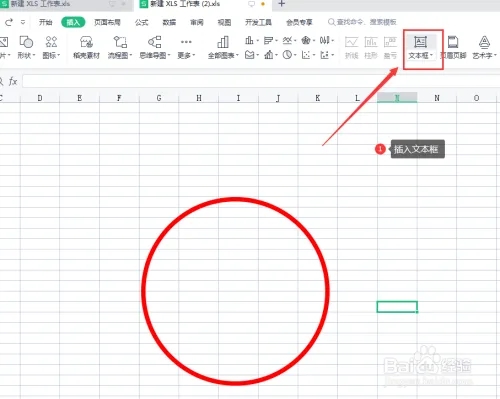The image size is (500, 399).
Task: Expand the column chart dropdown arrow
Action: (x=258, y=41)
